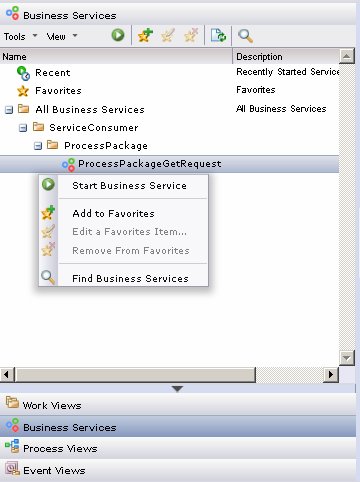Screen dimensions: 360x482
Task: Click the magnifying glass Find toolbar icon
Action: [x=245, y=35]
